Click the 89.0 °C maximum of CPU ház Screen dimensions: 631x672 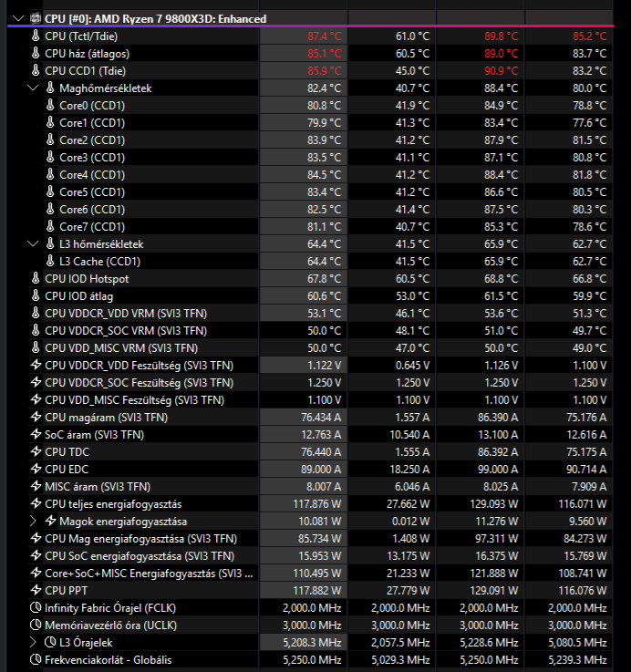coord(502,54)
